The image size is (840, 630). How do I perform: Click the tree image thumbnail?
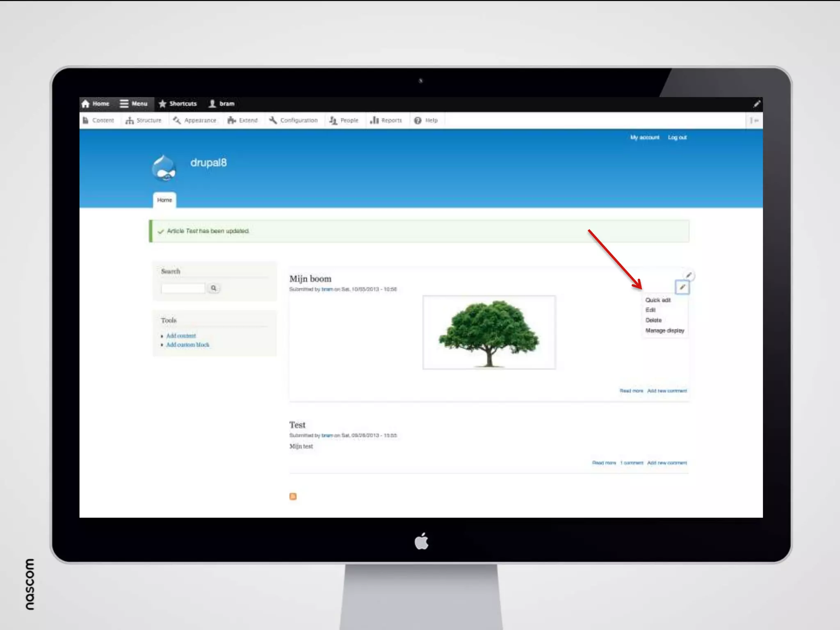click(x=489, y=332)
